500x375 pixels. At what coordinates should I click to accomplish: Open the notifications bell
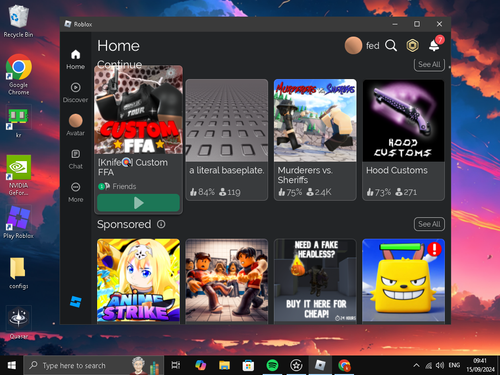coord(435,45)
